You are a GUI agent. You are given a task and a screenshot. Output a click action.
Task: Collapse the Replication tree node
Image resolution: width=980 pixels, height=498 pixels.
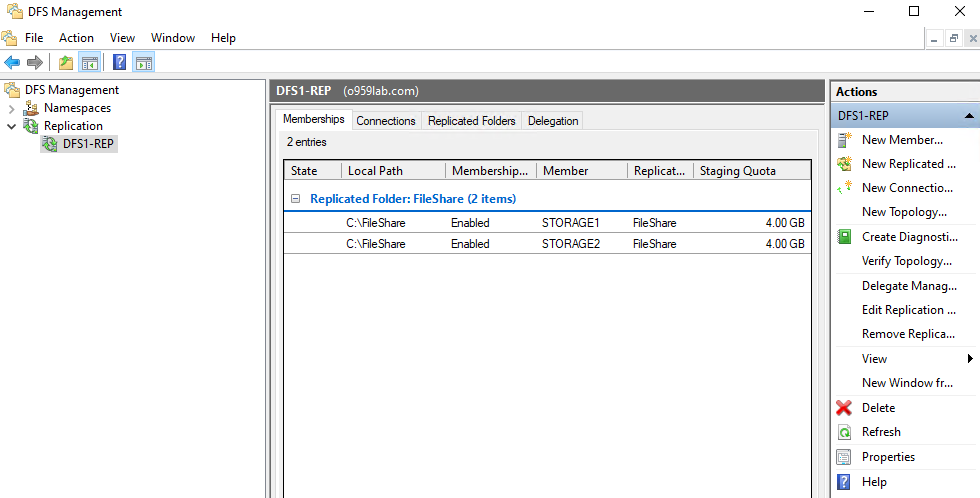coord(11,126)
